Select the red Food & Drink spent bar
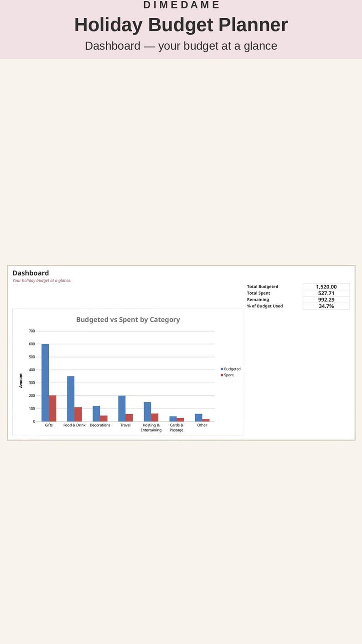The width and height of the screenshot is (362, 644). 78,414
